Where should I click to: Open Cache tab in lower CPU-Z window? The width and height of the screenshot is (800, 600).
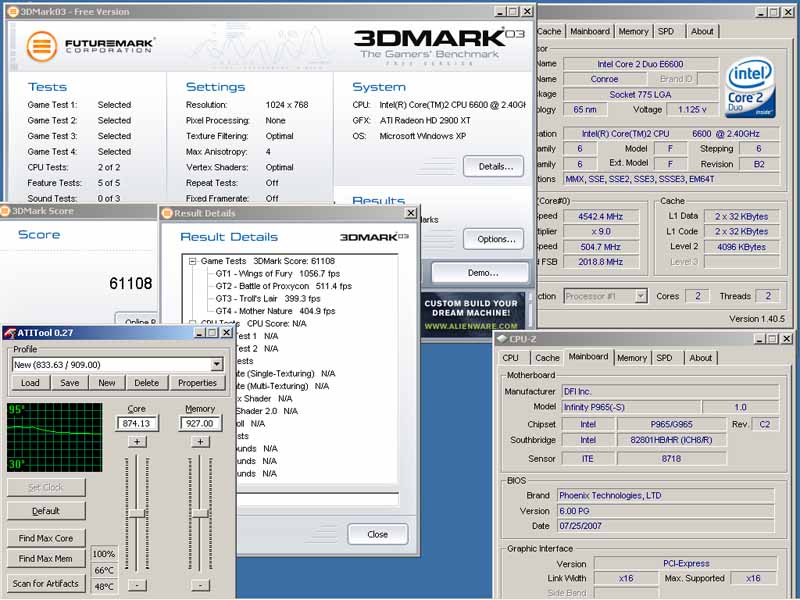(x=547, y=358)
